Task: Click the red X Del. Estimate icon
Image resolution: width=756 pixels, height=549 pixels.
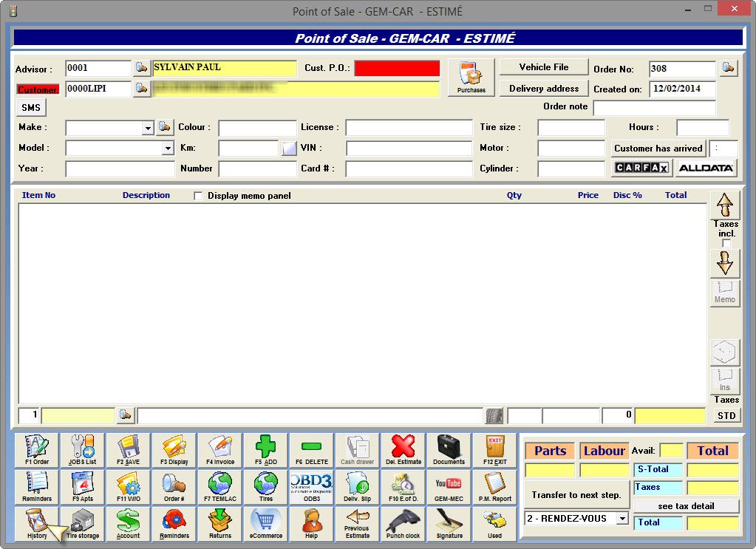Action: (403, 450)
